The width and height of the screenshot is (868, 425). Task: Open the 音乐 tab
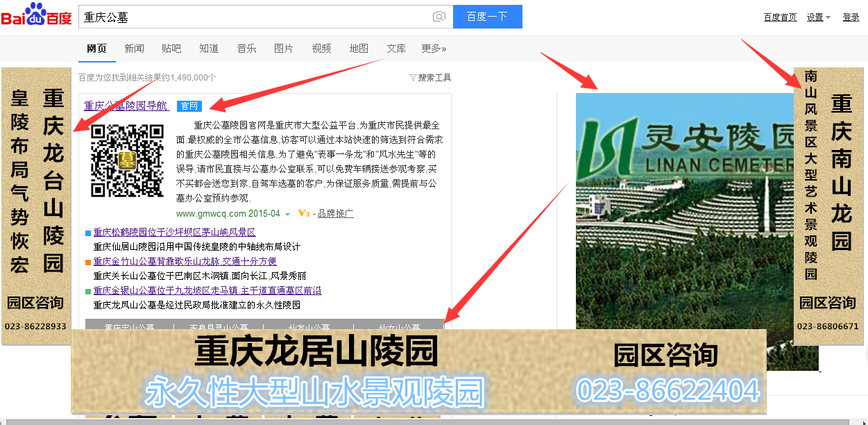(247, 49)
